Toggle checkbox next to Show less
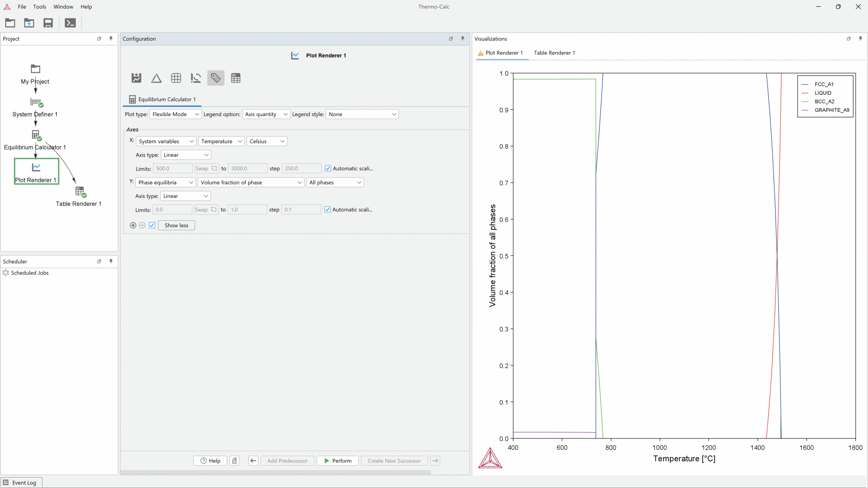 coord(152,225)
